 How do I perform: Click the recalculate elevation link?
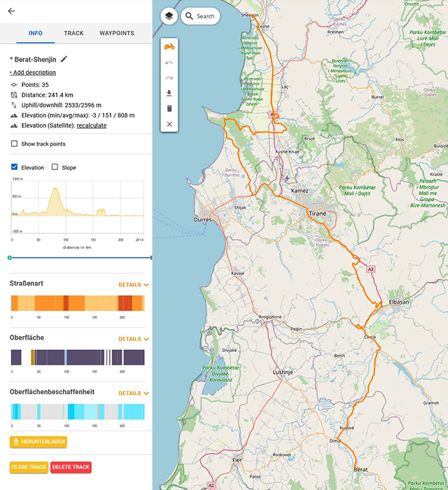[91, 125]
